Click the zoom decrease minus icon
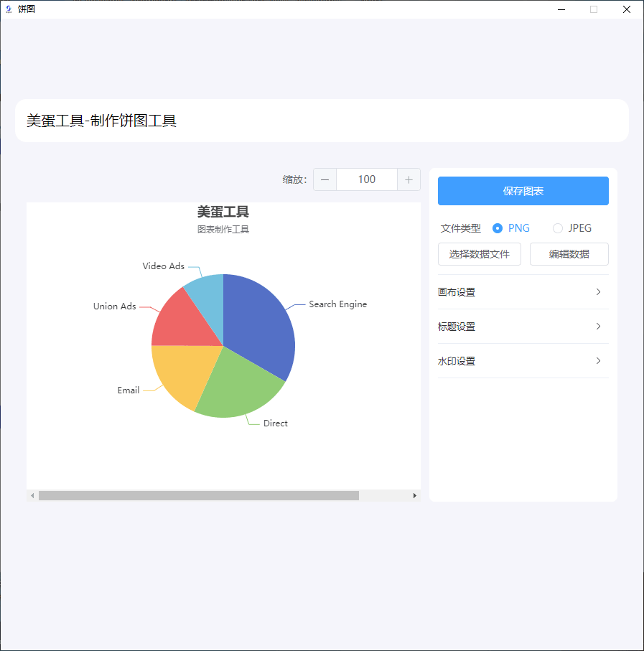Screen dimensions: 644x651 (325, 179)
